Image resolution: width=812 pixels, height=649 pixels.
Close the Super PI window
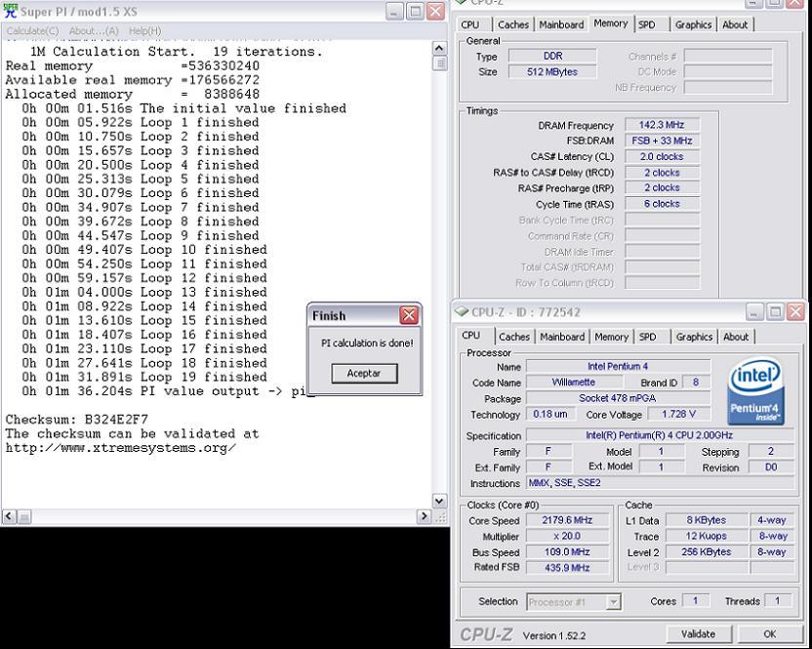tap(436, 11)
